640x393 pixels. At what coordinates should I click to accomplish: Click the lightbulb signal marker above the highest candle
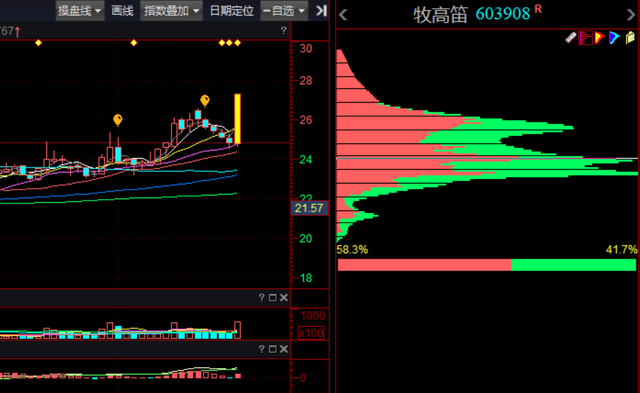pyautogui.click(x=205, y=100)
